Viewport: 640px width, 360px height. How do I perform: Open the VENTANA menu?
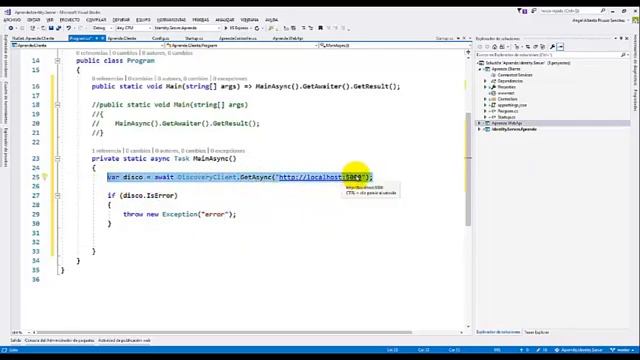point(249,20)
